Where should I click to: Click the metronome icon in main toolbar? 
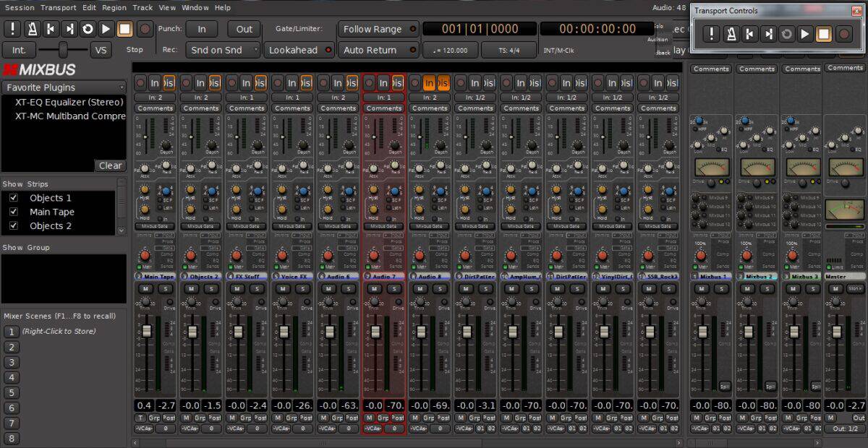click(32, 29)
